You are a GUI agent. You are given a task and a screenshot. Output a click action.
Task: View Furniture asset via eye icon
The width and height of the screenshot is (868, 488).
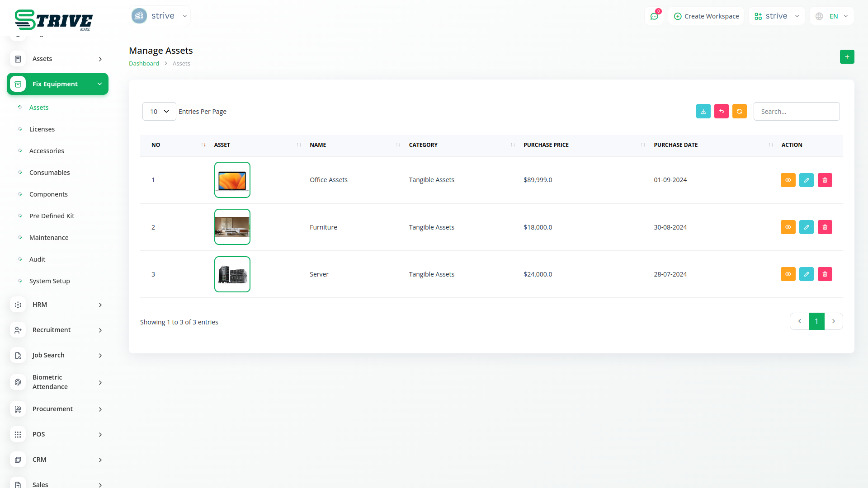(788, 227)
